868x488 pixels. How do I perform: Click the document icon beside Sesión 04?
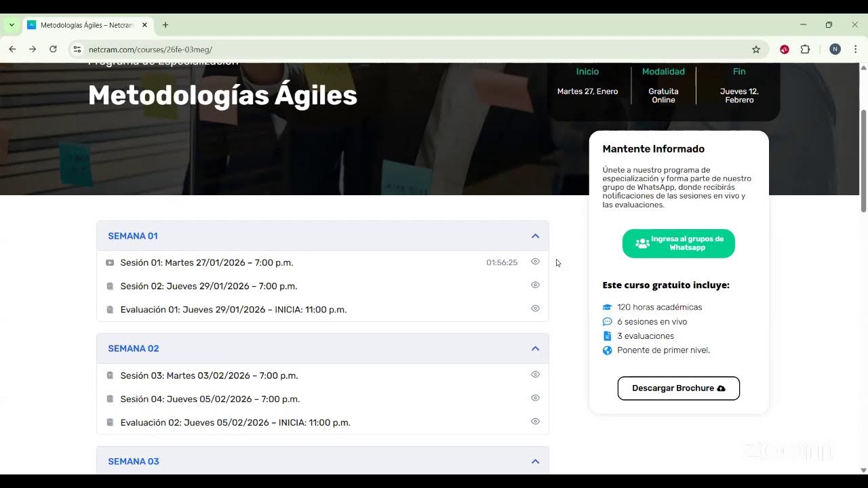(110, 399)
